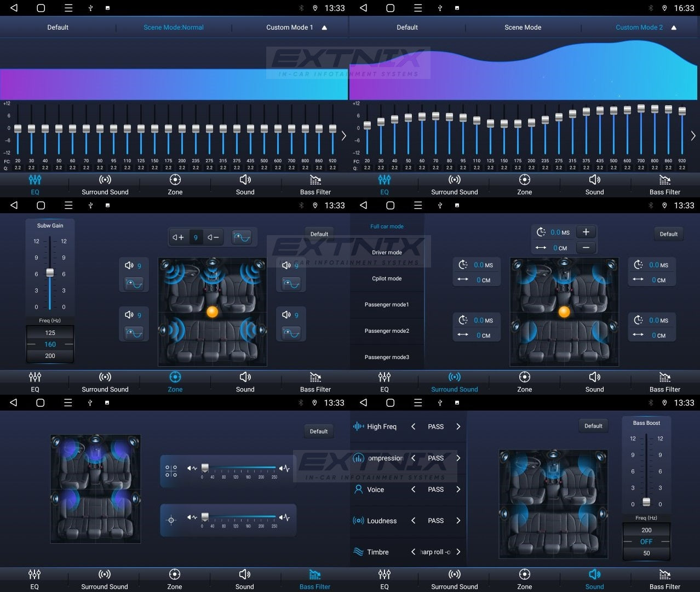Select Cpilot mode in Surround Sound list

pos(387,278)
